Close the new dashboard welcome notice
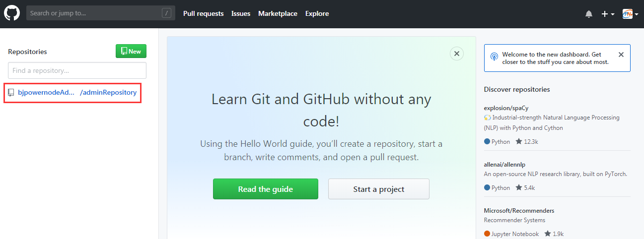 tap(621, 55)
